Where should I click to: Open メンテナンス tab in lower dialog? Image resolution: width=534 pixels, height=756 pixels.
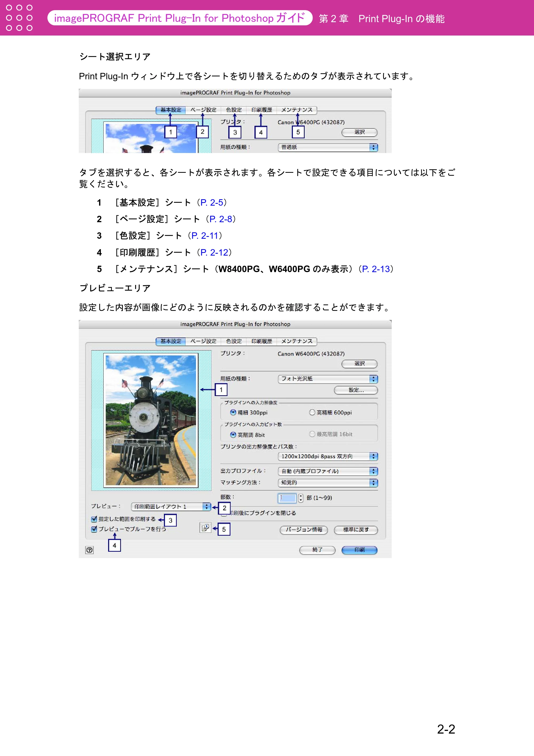297,341
